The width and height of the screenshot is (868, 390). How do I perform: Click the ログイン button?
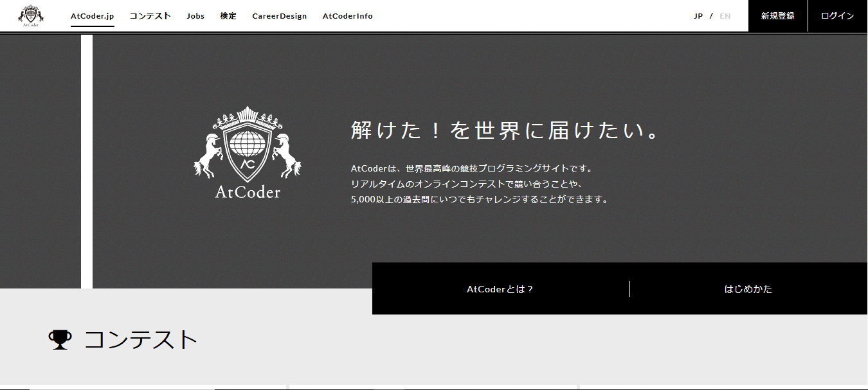(x=838, y=16)
